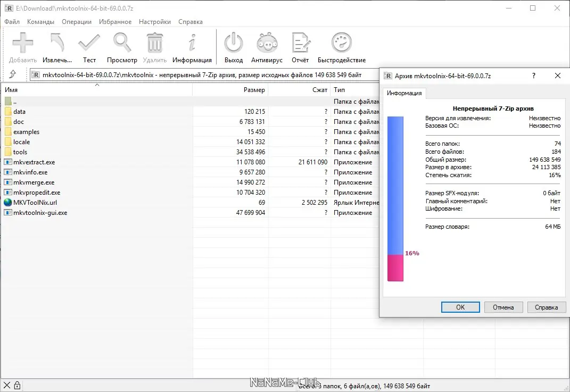Open the Справка menu
The image size is (570, 392).
tap(191, 22)
